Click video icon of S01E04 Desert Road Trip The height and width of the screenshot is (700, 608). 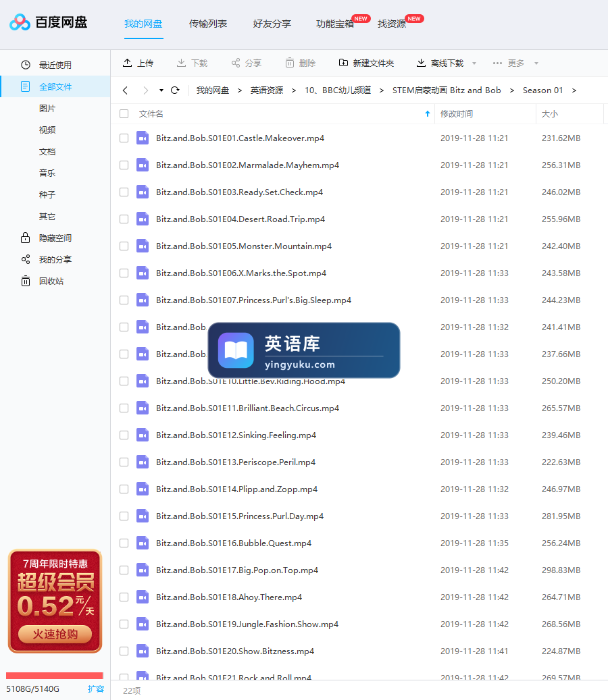point(143,219)
